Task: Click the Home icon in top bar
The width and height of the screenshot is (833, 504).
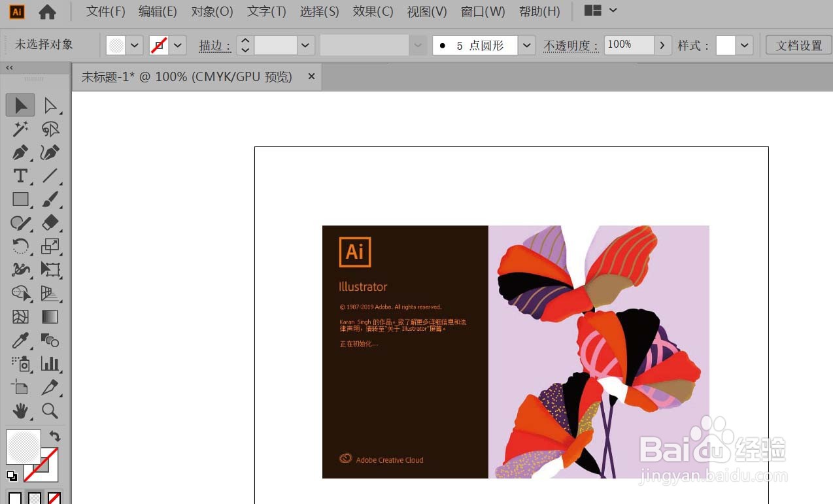Action: click(47, 11)
